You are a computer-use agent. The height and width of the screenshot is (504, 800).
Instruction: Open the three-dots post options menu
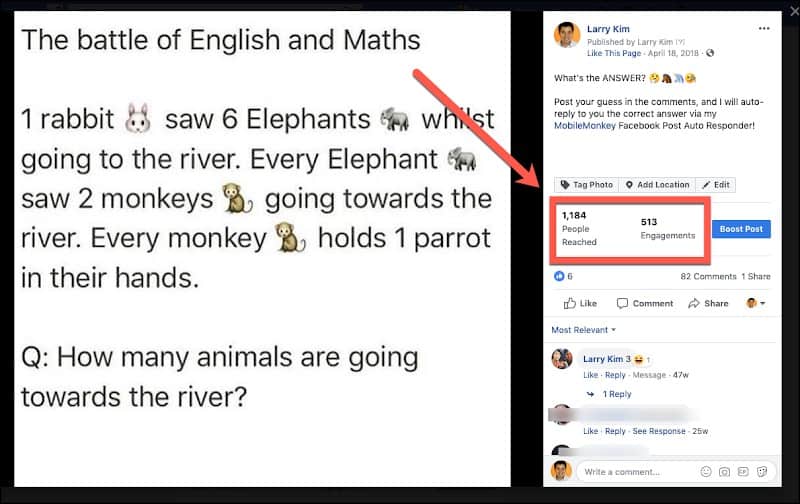pos(764,29)
